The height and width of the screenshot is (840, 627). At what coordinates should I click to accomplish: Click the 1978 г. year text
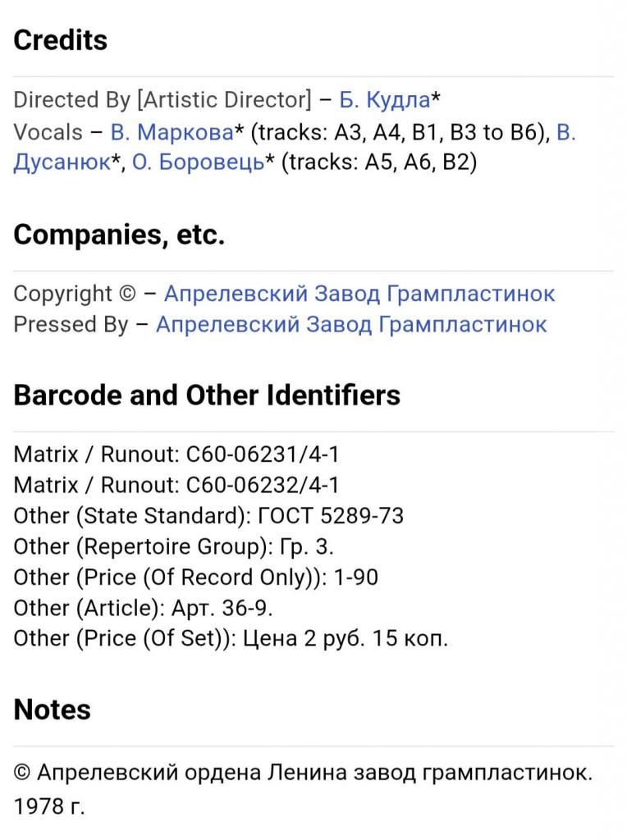pyautogui.click(x=49, y=807)
